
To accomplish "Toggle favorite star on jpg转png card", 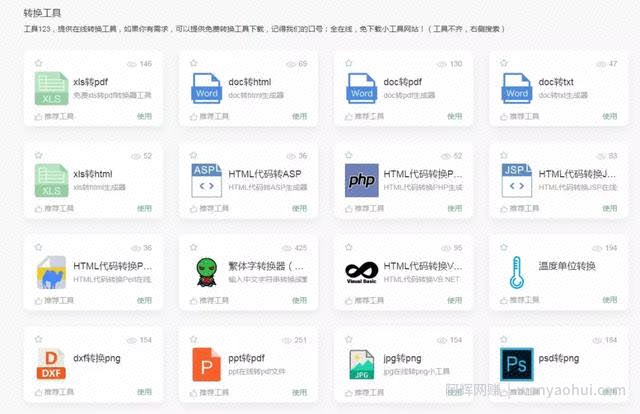I will [349, 339].
